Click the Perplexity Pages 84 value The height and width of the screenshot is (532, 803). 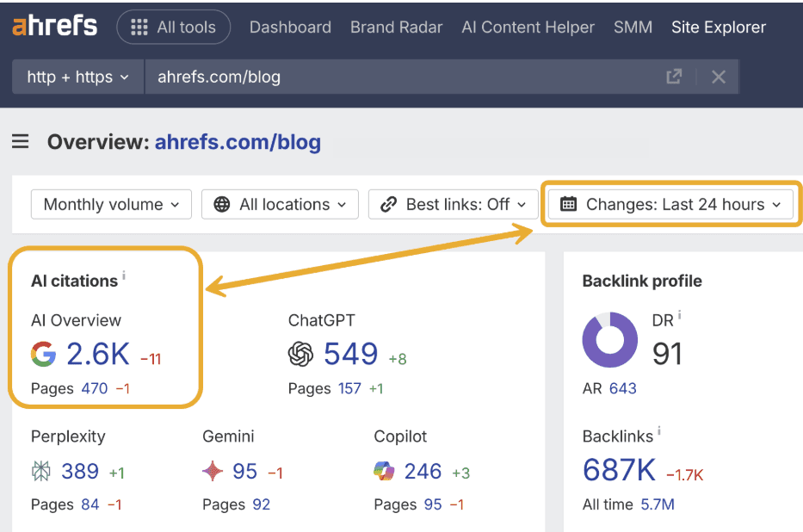tap(90, 504)
